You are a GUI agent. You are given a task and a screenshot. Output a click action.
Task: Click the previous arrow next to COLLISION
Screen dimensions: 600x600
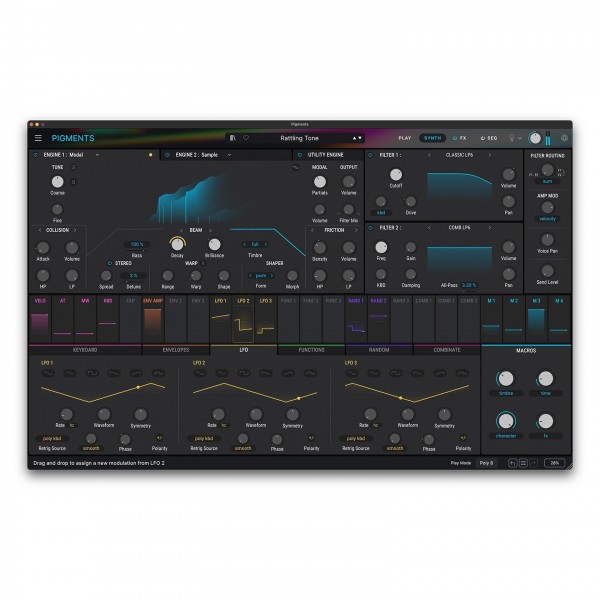coord(40,230)
